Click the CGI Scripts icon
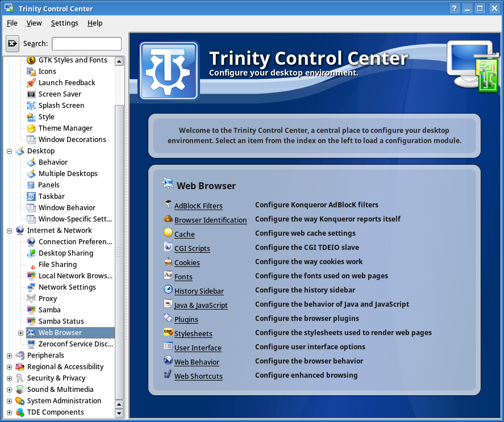 coord(168,247)
